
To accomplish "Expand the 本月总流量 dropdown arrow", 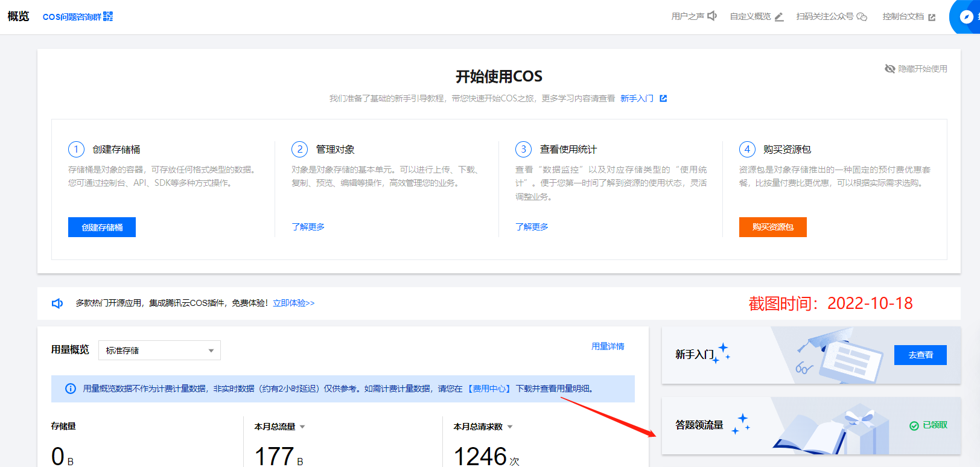I will (302, 427).
